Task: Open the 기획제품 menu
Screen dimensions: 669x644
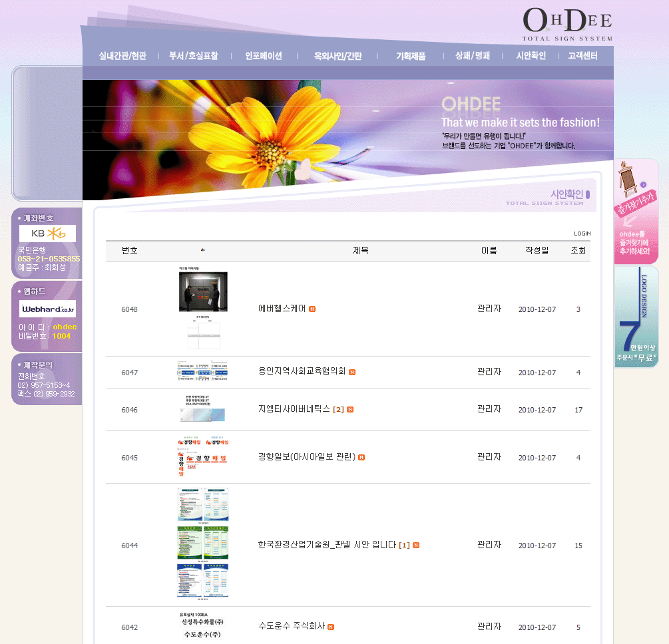Action: pos(411,56)
